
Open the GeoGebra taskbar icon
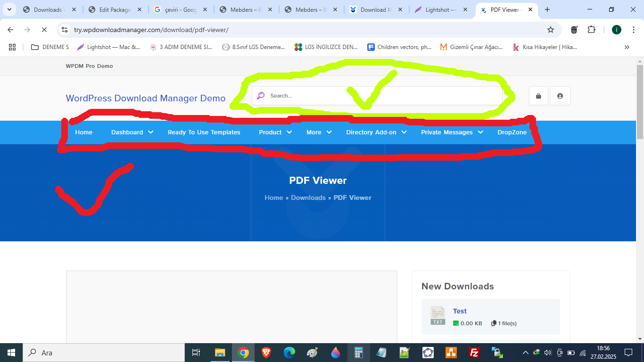click(x=428, y=353)
